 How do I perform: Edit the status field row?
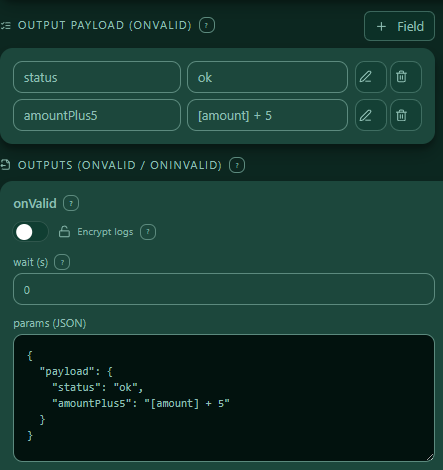(370, 77)
